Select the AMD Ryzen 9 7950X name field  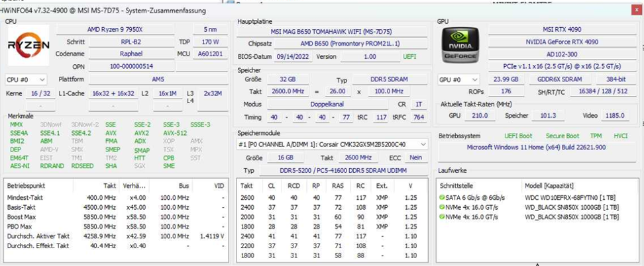click(115, 30)
